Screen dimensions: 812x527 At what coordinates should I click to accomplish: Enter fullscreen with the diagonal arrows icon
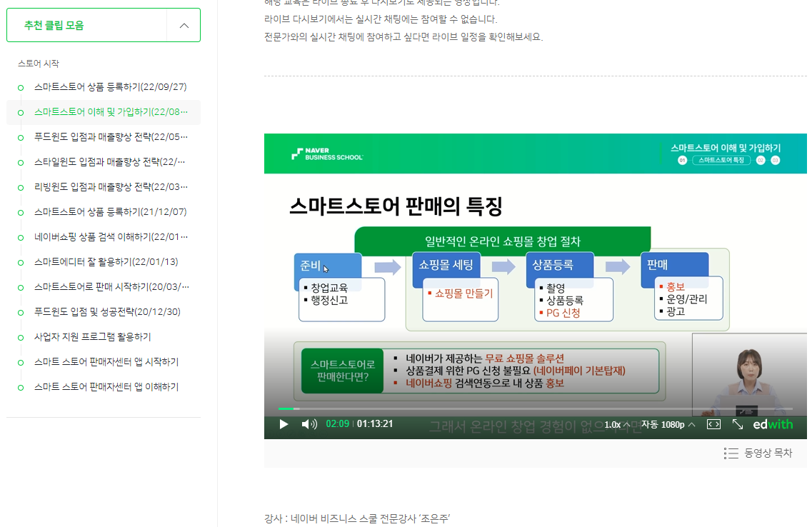[738, 424]
